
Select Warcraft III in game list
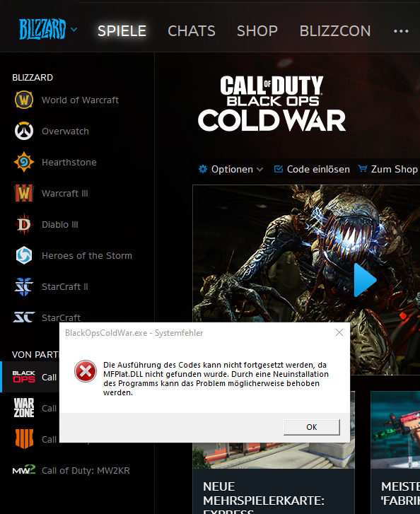click(65, 194)
